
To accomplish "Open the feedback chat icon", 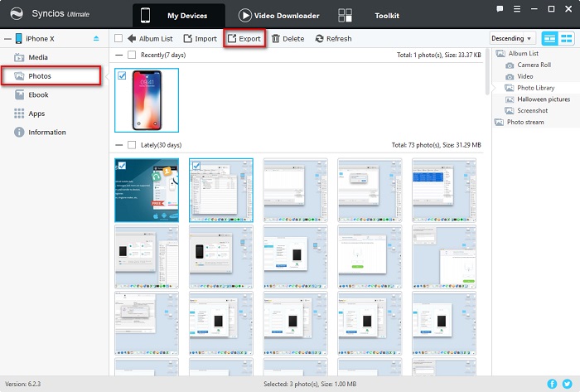I will (x=500, y=9).
